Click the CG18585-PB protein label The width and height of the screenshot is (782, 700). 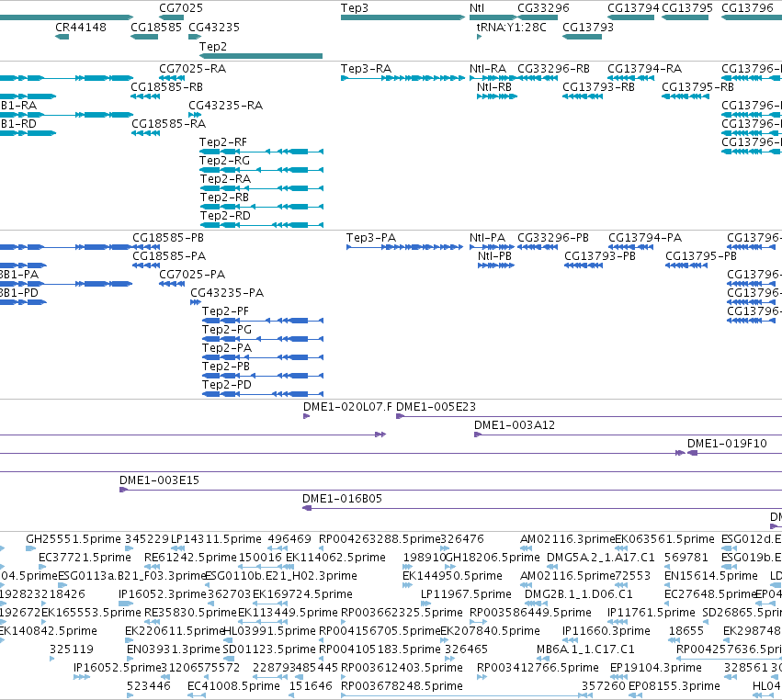coord(168,237)
